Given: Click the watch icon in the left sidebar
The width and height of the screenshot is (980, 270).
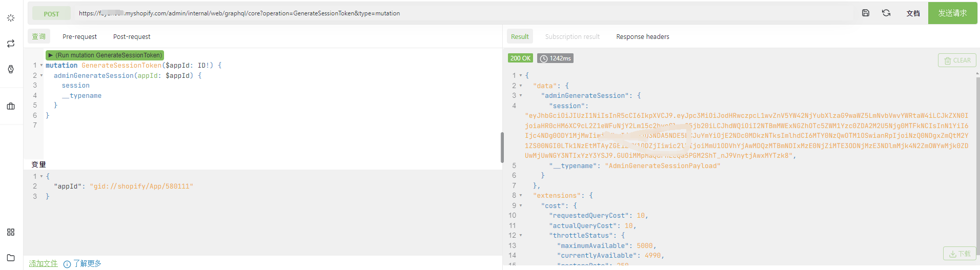Looking at the screenshot, I should pos(11,69).
